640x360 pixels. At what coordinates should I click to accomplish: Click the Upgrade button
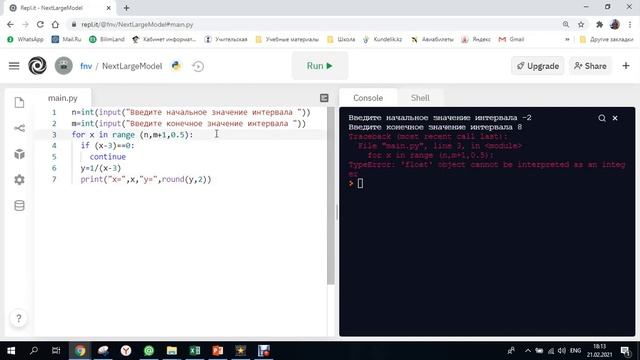tap(538, 66)
